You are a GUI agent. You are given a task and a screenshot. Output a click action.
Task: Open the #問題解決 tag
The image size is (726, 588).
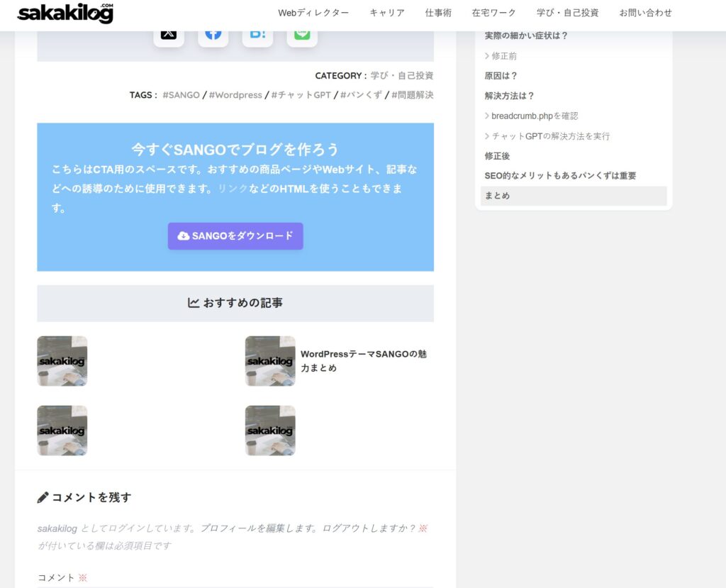[413, 95]
